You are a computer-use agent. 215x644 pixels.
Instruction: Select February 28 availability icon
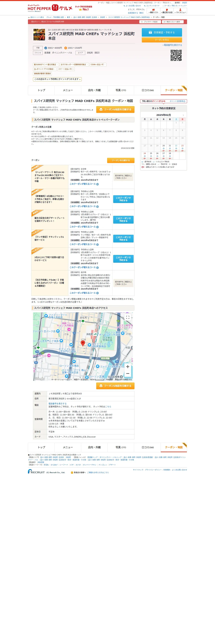point(170,156)
